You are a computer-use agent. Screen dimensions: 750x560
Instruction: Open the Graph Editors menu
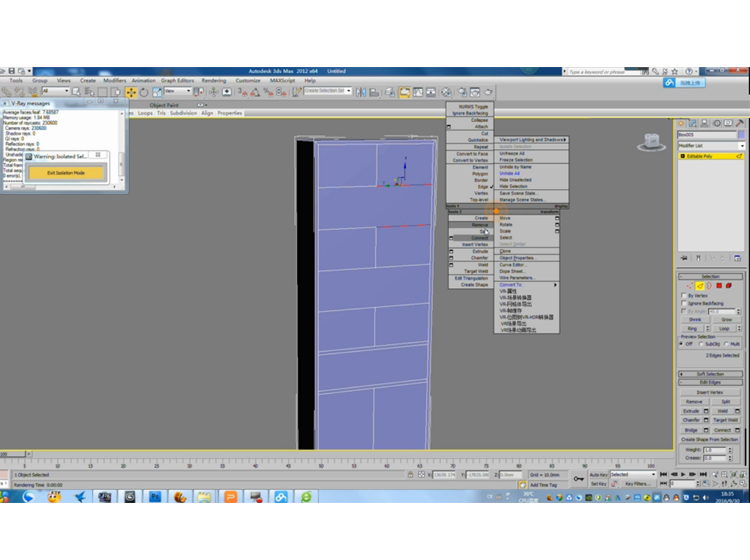click(177, 80)
